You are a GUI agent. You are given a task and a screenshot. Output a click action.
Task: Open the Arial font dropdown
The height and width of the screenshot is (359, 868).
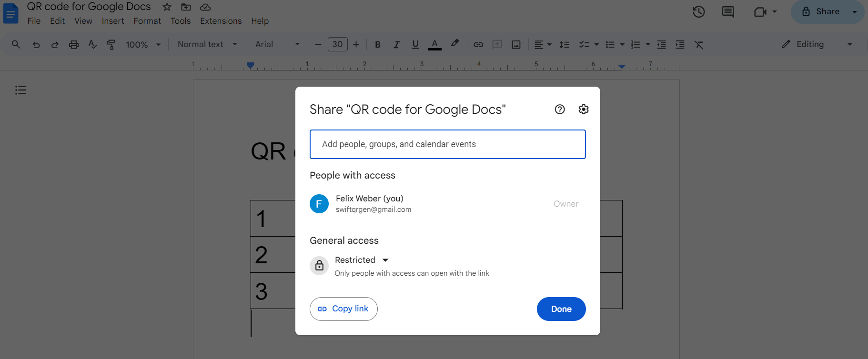tap(277, 44)
